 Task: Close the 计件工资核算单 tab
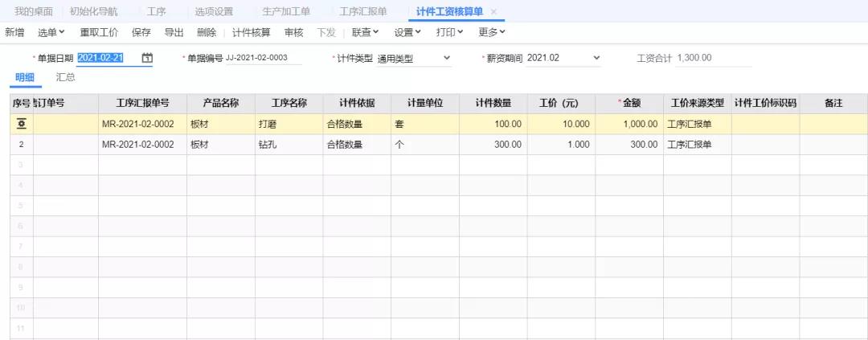point(493,12)
